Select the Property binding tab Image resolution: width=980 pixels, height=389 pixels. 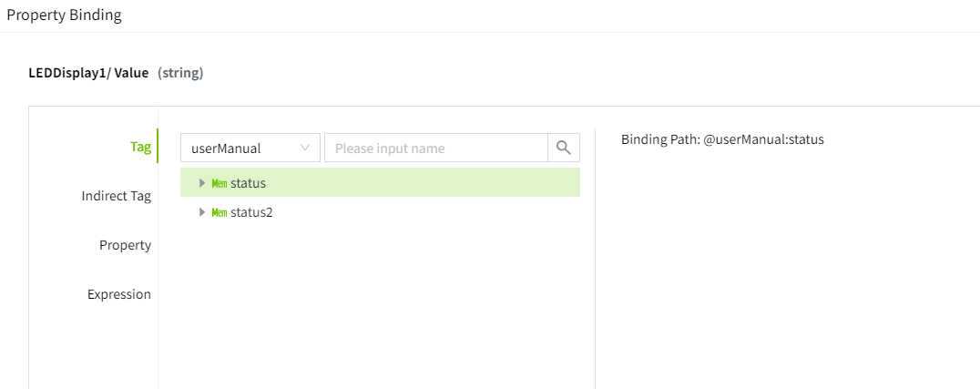[125, 245]
